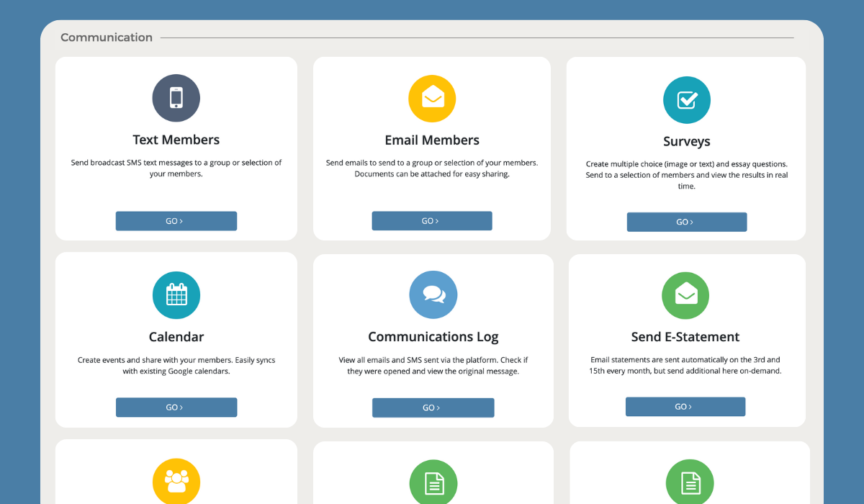Image resolution: width=864 pixels, height=504 pixels.
Task: Click the Send E-Statement title text
Action: pos(685,336)
